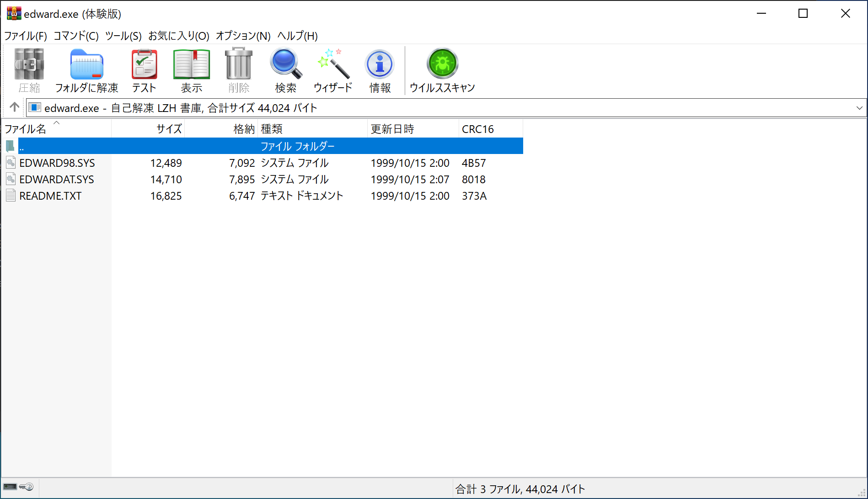Image resolution: width=868 pixels, height=499 pixels.
Task: Close the edward.exe window
Action: 846,14
